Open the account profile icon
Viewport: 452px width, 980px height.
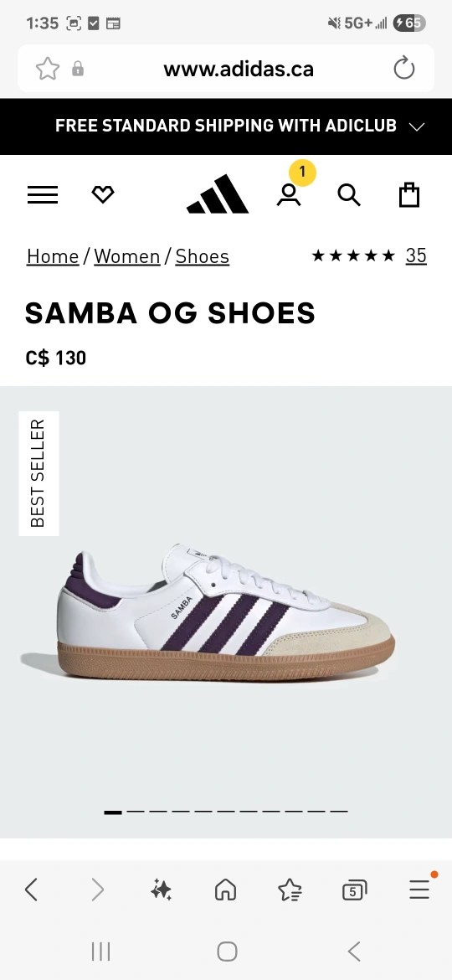pos(289,195)
